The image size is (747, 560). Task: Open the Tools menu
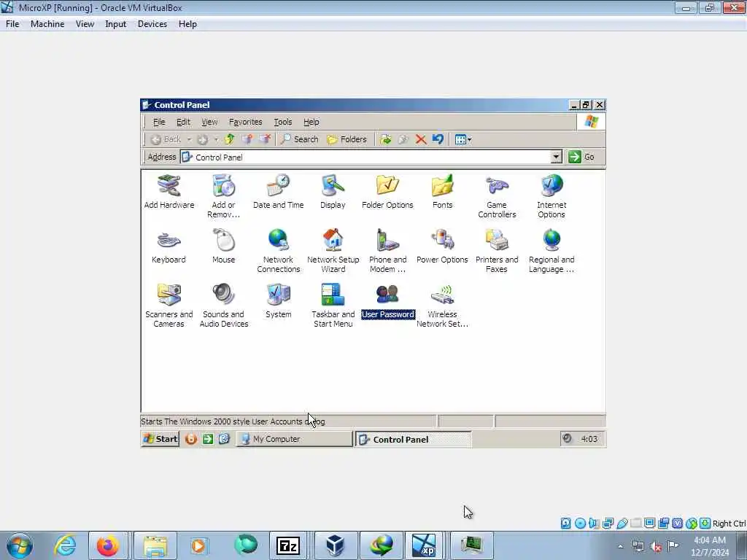pyautogui.click(x=282, y=122)
